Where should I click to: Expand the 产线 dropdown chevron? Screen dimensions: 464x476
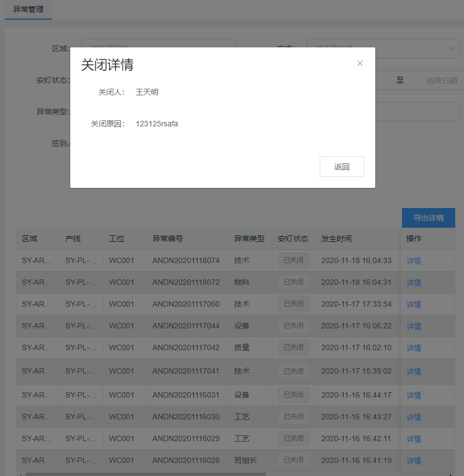click(450, 48)
